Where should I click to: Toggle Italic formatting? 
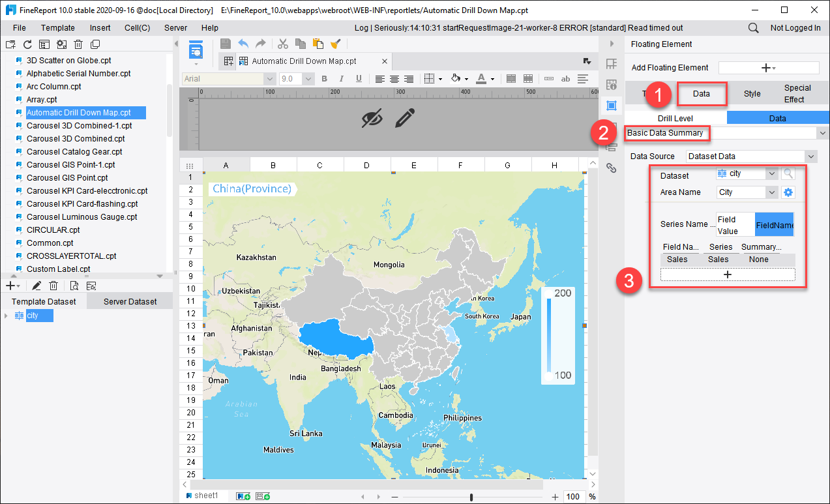[x=341, y=79]
